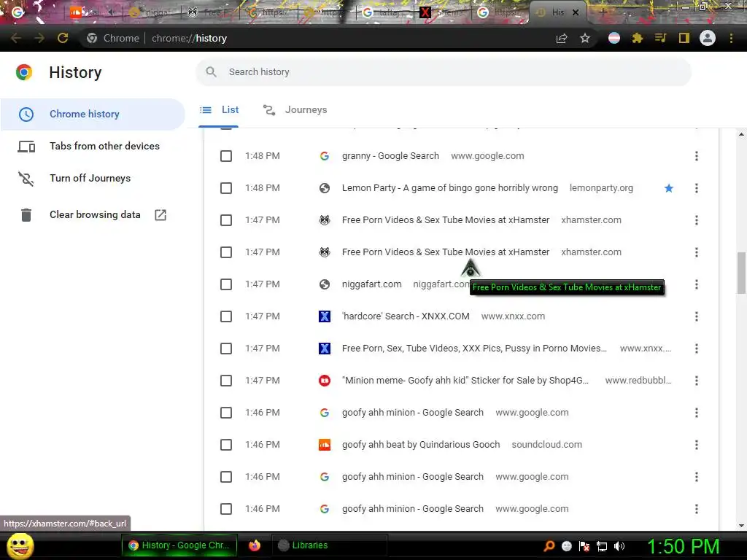Launch Firefox from the taskbar
This screenshot has width=747, height=560.
click(255, 545)
